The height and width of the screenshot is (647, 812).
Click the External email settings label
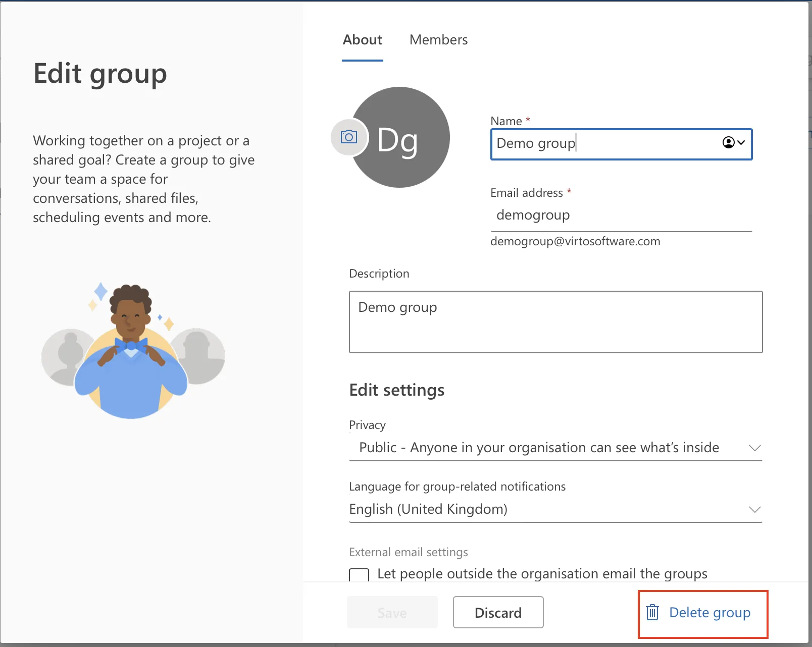pos(409,552)
